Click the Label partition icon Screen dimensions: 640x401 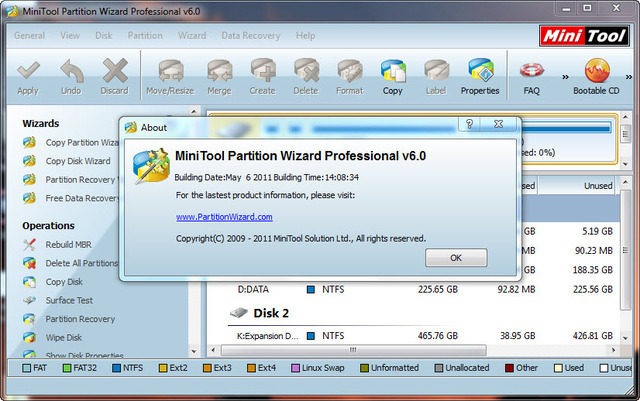[x=436, y=71]
